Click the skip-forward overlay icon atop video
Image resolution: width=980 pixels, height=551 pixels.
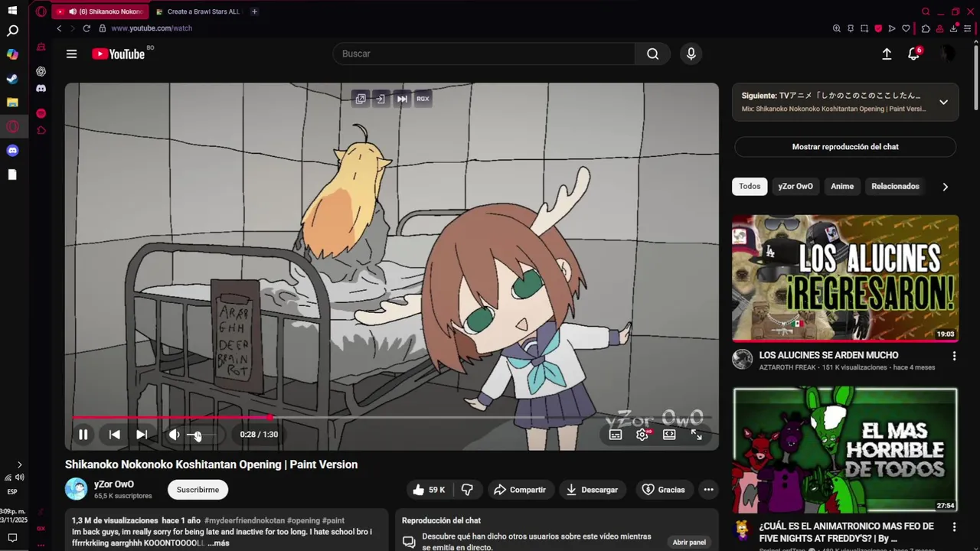(402, 99)
